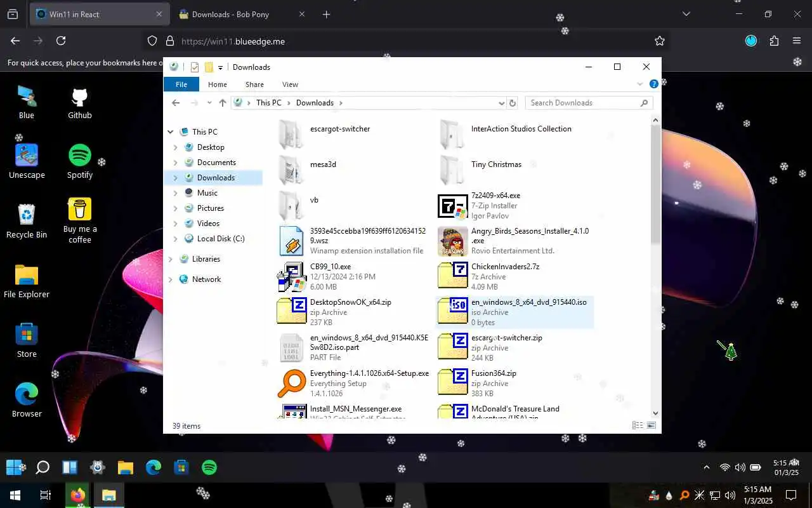Select Videos in navigation pane

click(x=209, y=224)
